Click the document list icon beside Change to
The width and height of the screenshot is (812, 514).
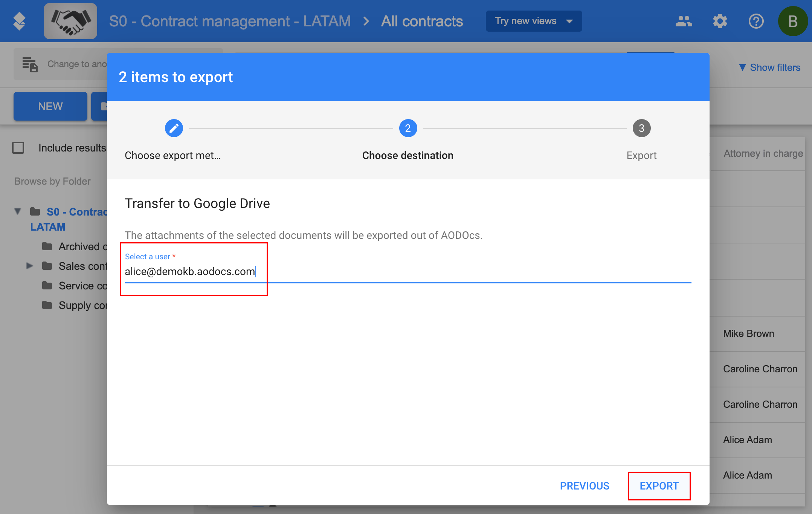click(x=30, y=64)
